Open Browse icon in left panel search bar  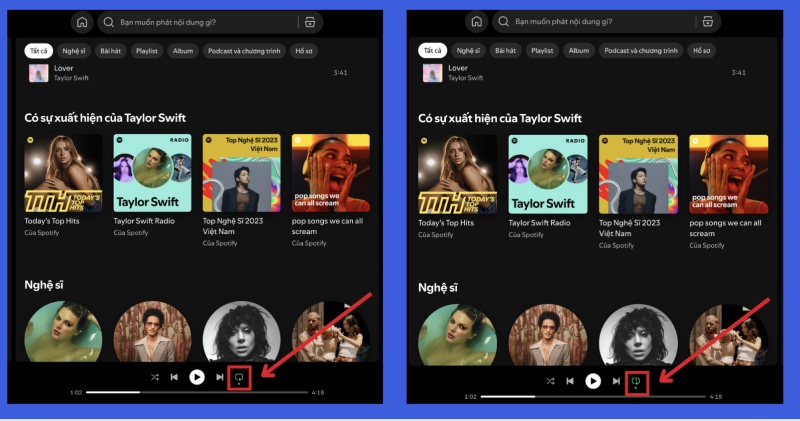310,22
